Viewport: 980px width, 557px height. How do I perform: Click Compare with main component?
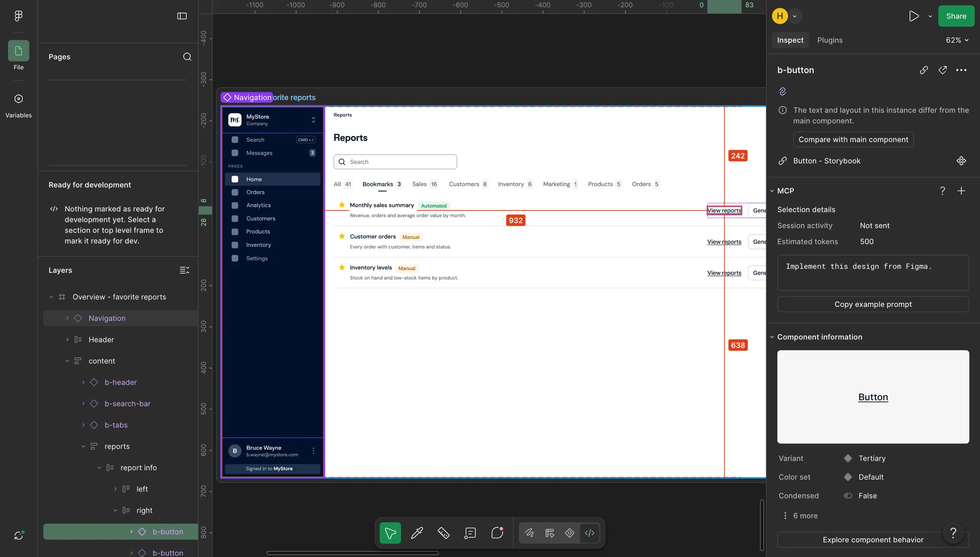[853, 139]
